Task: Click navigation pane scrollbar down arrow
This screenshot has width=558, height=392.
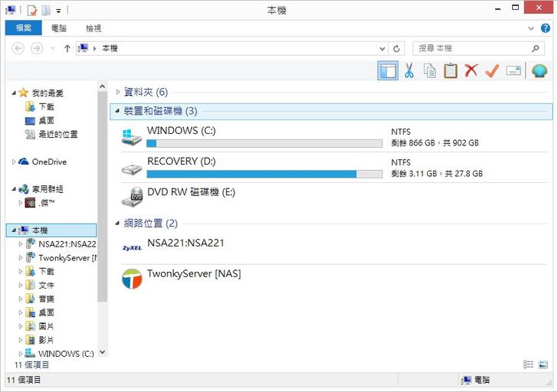Action: coord(102,352)
